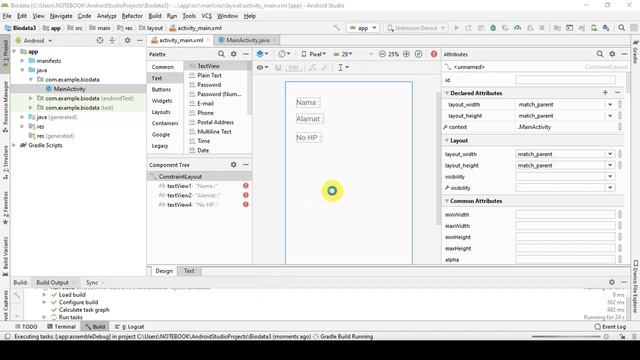
Task: Select the Nama TextView on canvas
Action: [308, 102]
